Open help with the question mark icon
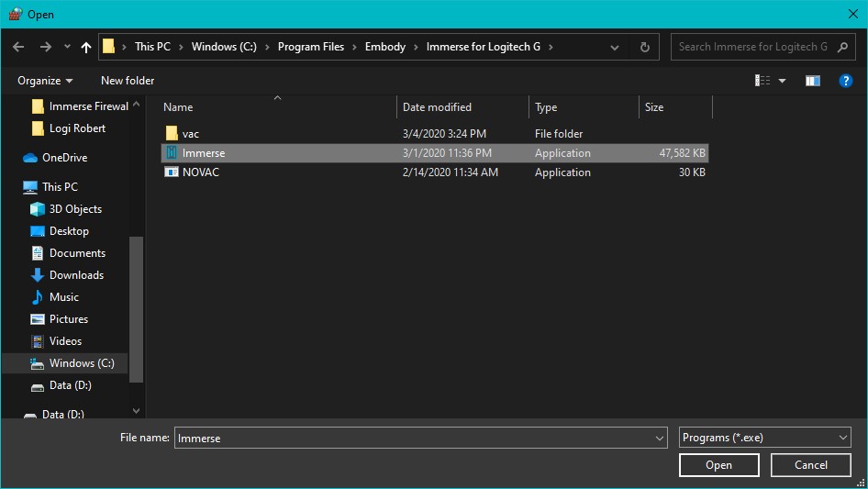Image resolution: width=868 pixels, height=489 pixels. (845, 81)
